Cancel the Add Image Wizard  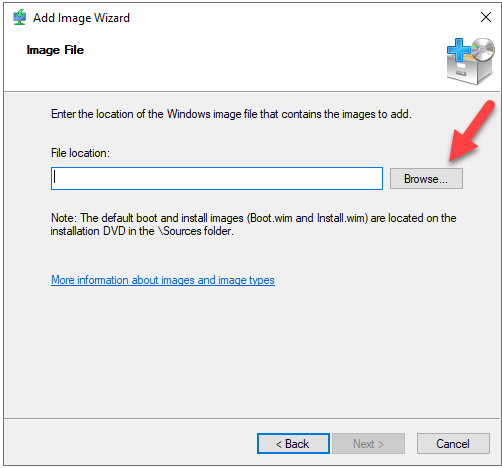[453, 444]
